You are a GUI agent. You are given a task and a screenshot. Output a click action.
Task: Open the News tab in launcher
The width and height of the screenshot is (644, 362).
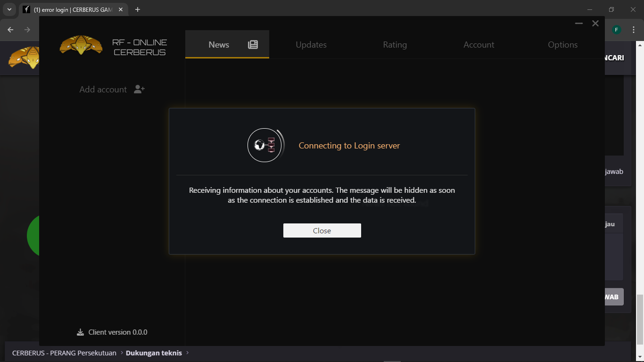(x=227, y=45)
